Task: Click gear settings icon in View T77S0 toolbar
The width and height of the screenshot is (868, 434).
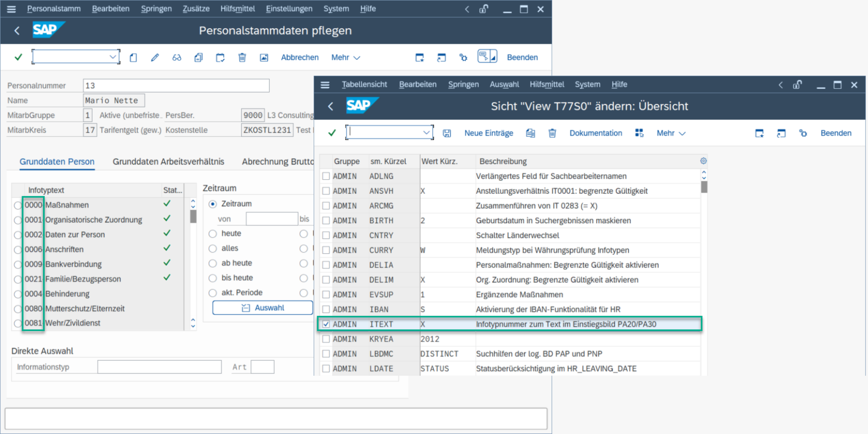Action: pos(803,133)
